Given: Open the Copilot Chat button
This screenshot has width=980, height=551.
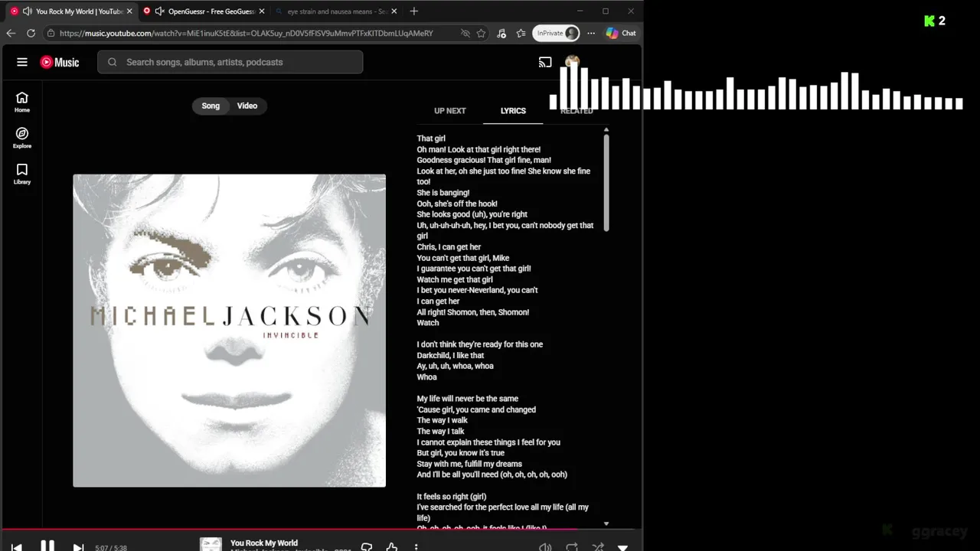Looking at the screenshot, I should (621, 33).
